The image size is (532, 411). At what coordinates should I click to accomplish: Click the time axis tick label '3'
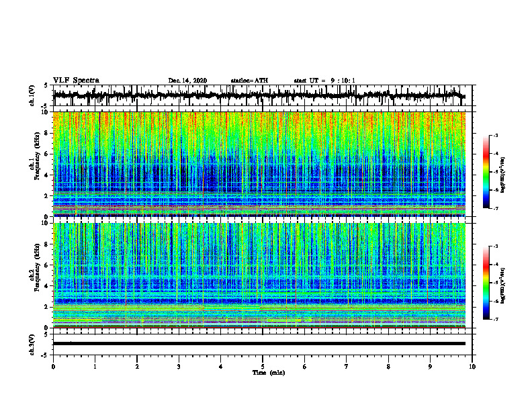179,367
